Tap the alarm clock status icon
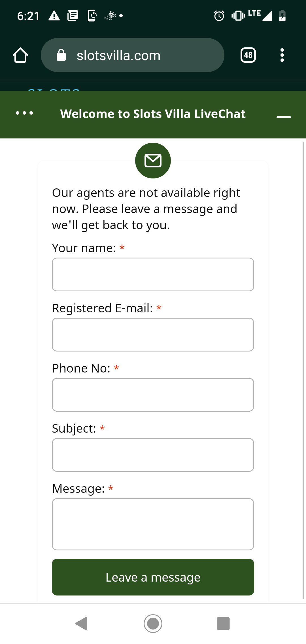Viewport: 306px width, 644px height. click(219, 16)
